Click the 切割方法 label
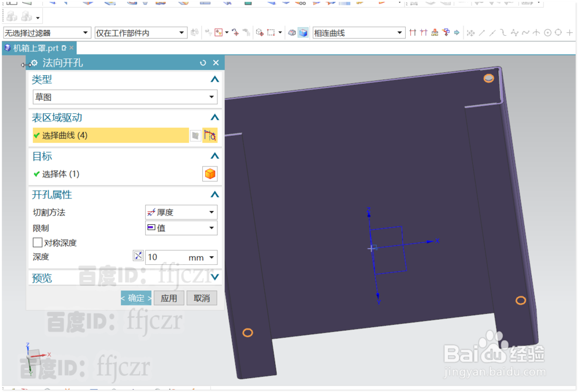This screenshot has width=578, height=392. [49, 212]
